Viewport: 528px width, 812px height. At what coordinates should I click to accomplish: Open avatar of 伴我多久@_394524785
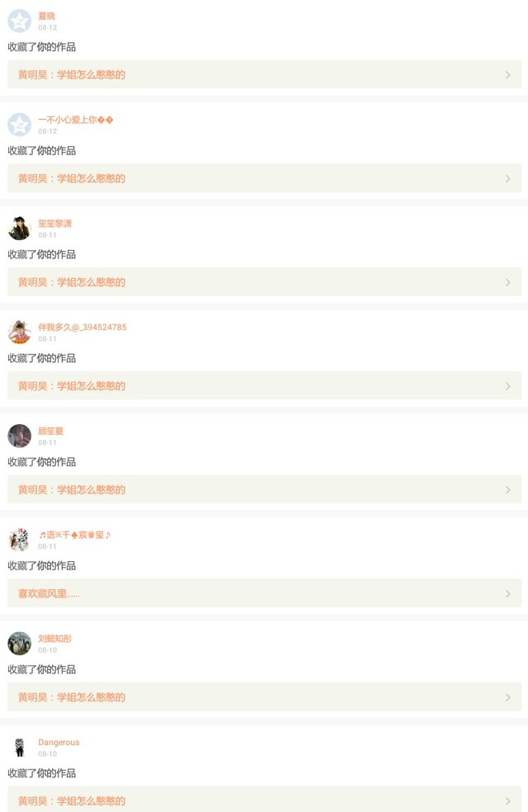[x=19, y=332]
